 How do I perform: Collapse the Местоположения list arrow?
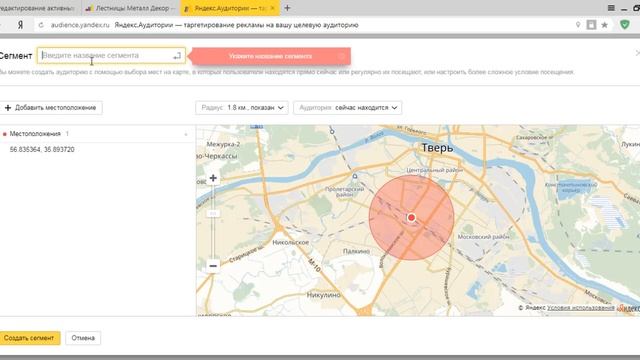[186, 134]
